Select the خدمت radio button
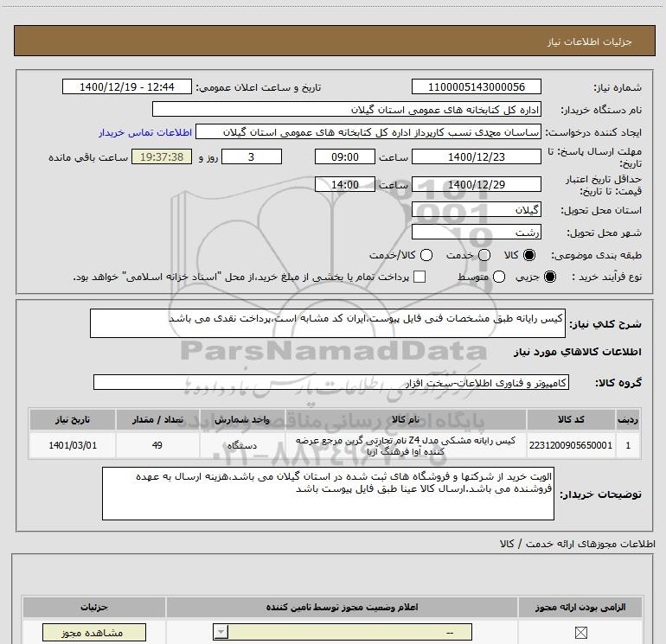This screenshot has width=666, height=644. [x=484, y=255]
